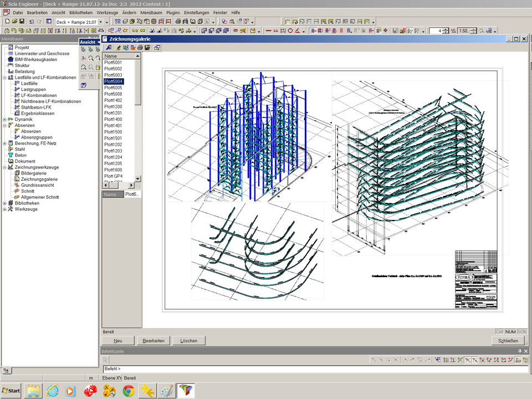Screen dimensions: 532x399
Task: Expand the Bibliotheken tree node
Action: click(x=4, y=203)
